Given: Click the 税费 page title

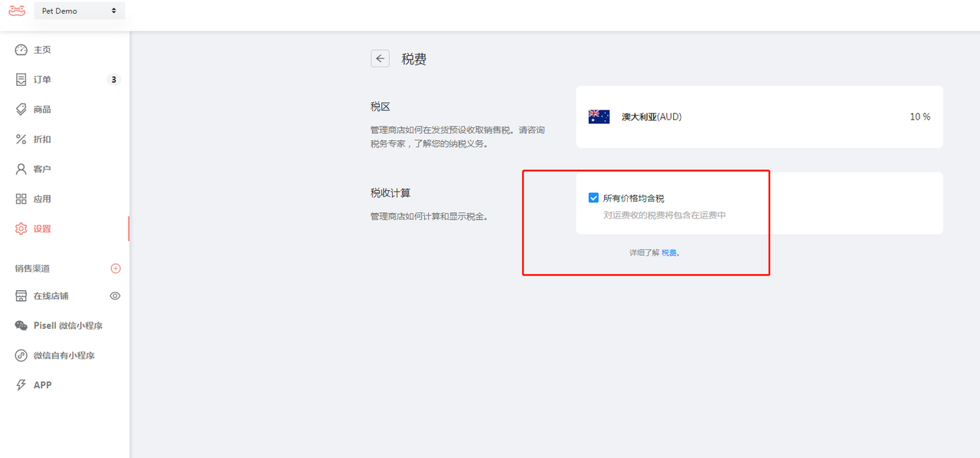Looking at the screenshot, I should (414, 59).
